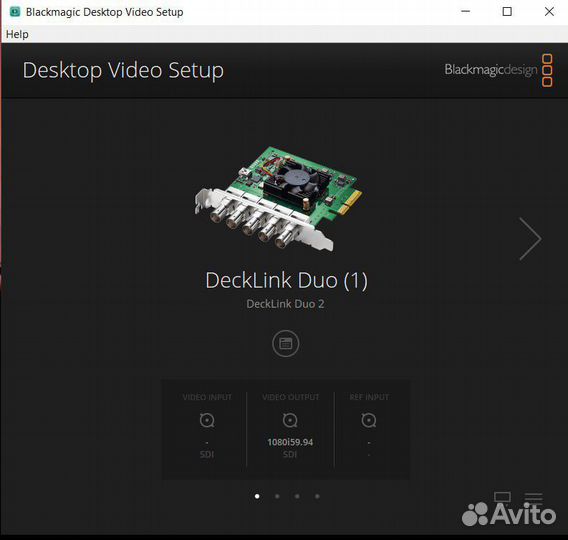Switch to single device view icon
This screenshot has height=540, width=568.
point(502,497)
